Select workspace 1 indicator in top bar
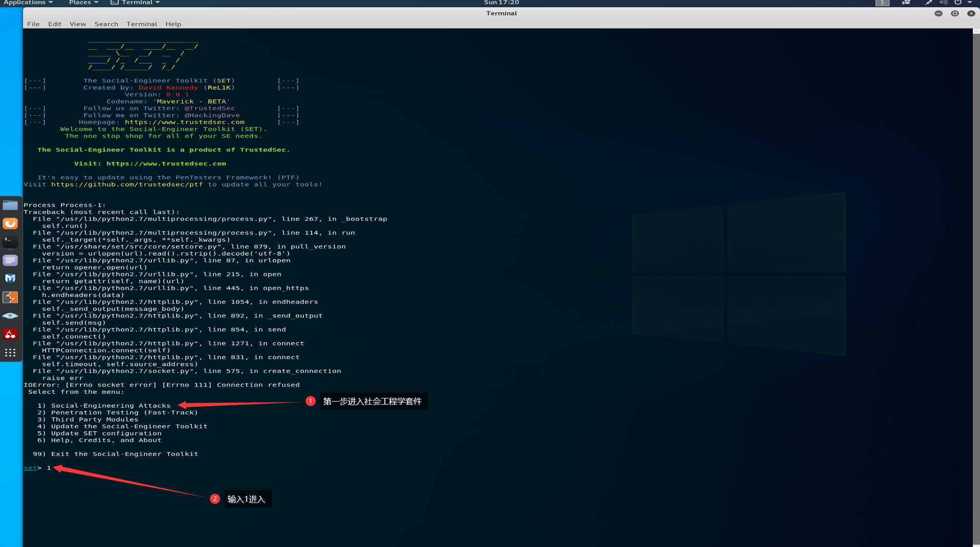Viewport: 980px width, 547px height. (882, 3)
